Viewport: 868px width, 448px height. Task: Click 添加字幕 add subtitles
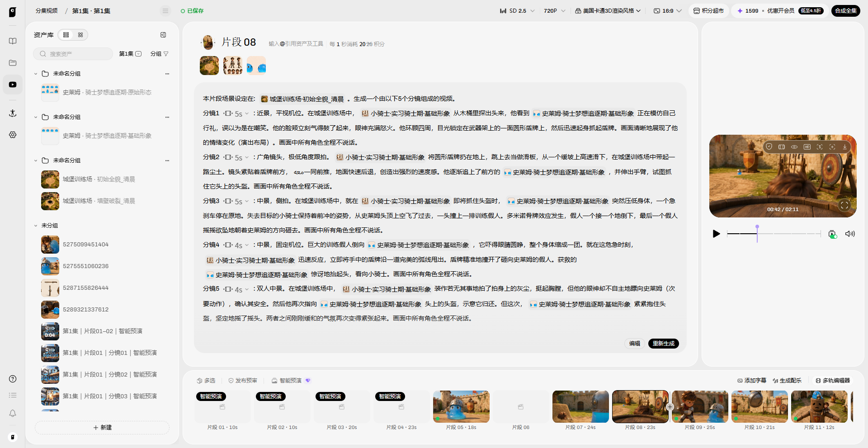pyautogui.click(x=752, y=381)
